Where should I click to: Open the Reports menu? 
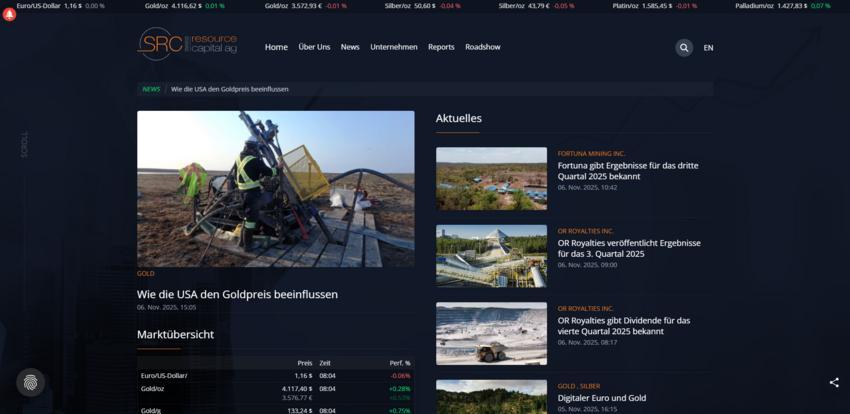(x=441, y=47)
